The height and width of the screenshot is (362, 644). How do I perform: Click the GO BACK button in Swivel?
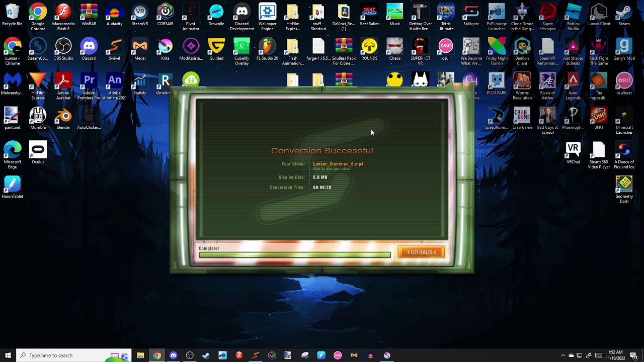tap(422, 252)
